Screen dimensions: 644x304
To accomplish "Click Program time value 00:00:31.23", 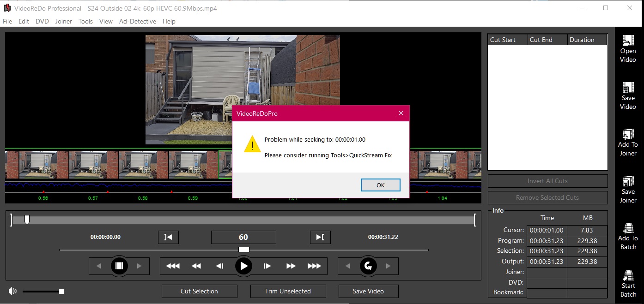I will [547, 241].
